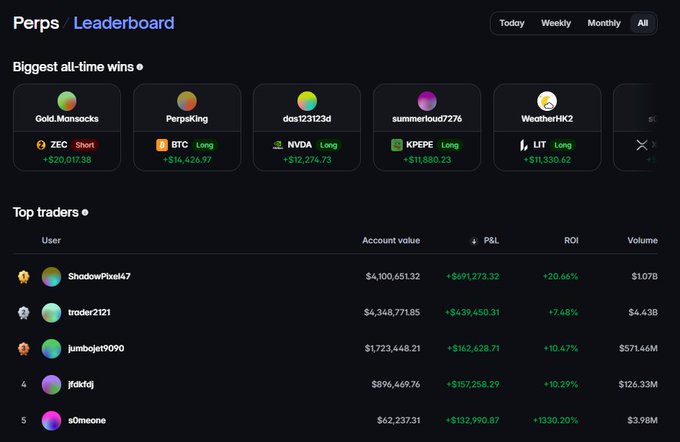Open jfdkfdj trader profile name
The width and height of the screenshot is (680, 442).
pyautogui.click(x=81, y=384)
